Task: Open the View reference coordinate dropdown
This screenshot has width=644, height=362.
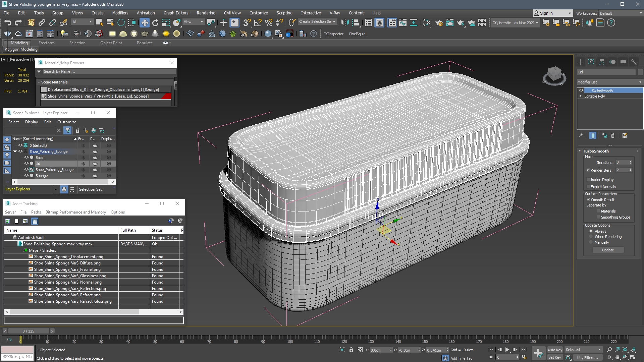Action: (194, 22)
